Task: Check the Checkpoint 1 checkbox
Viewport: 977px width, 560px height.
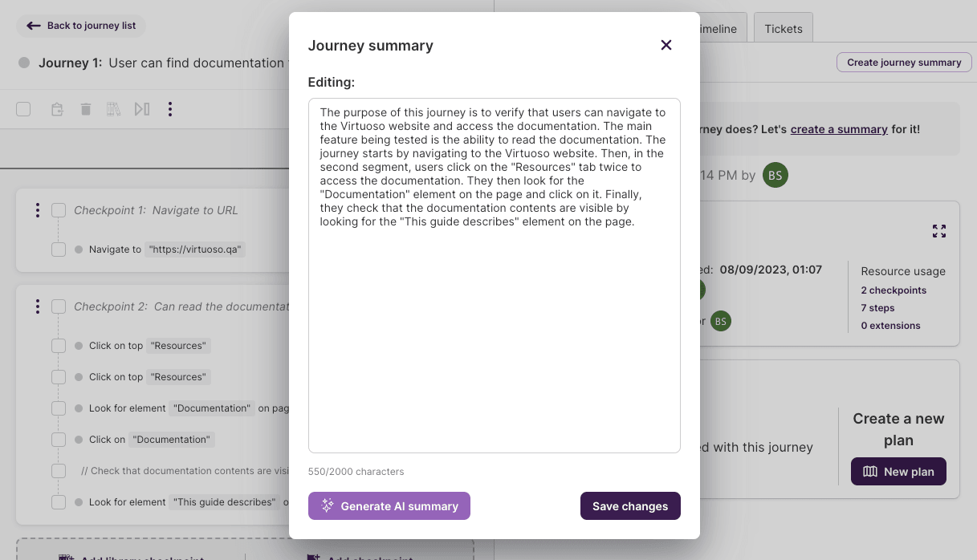Action: tap(58, 209)
